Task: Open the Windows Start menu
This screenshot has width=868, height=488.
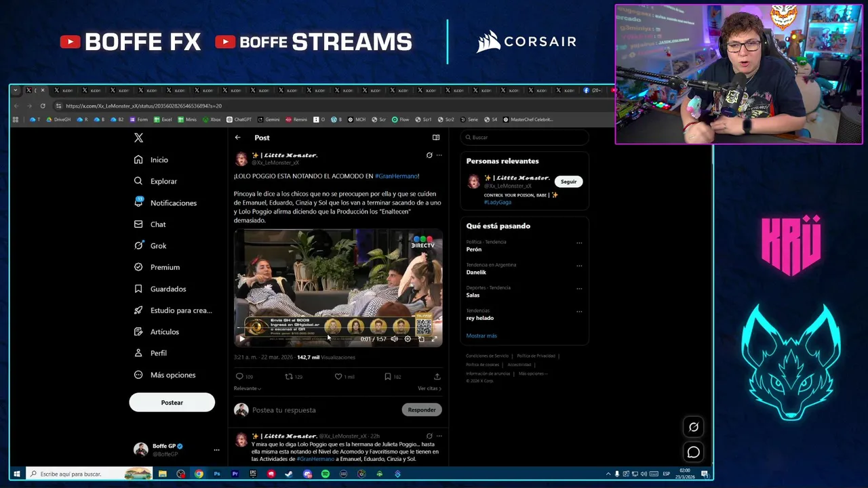Action: click(x=17, y=474)
